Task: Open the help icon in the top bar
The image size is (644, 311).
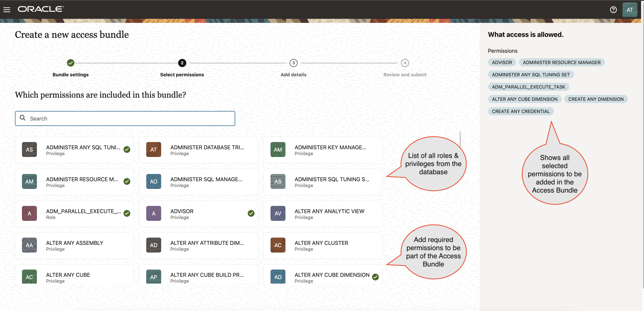Action: (x=613, y=10)
